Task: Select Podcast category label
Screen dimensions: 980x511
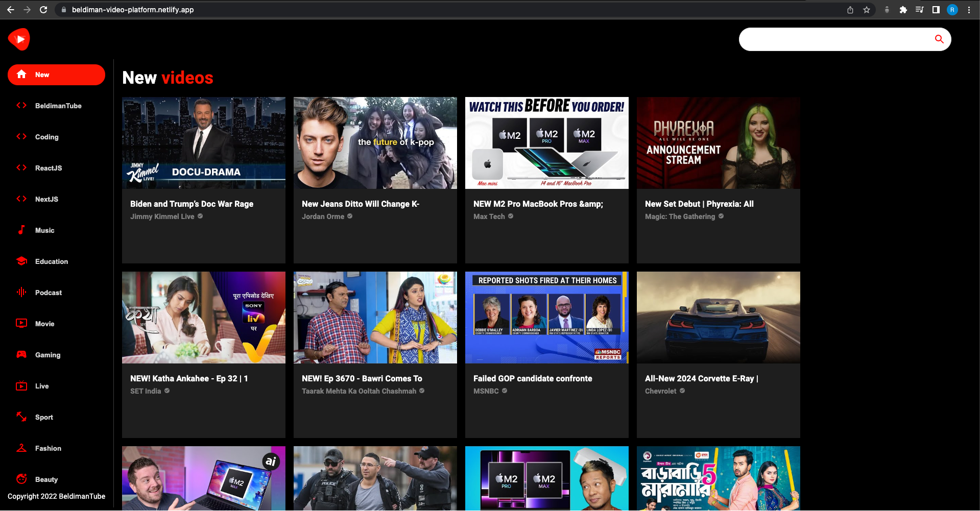Action: click(x=49, y=293)
